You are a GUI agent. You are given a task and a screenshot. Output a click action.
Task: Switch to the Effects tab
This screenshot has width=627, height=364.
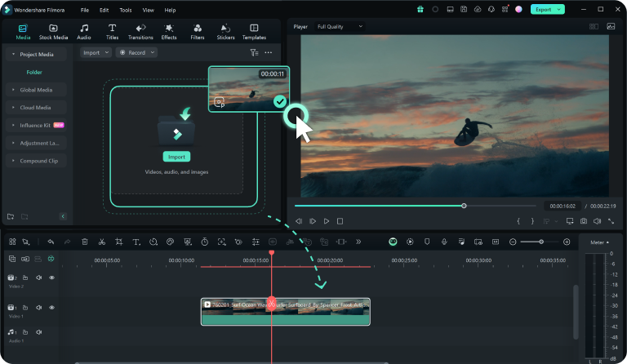[169, 32]
